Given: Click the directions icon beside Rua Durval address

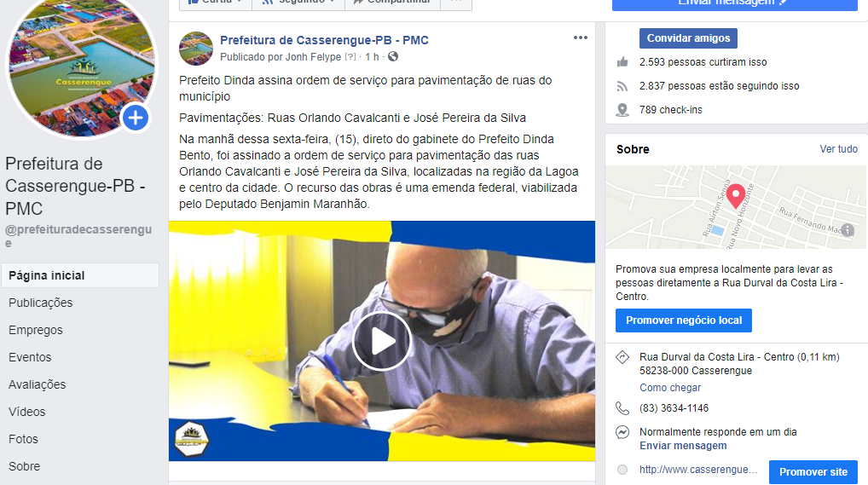Looking at the screenshot, I should pos(622,357).
